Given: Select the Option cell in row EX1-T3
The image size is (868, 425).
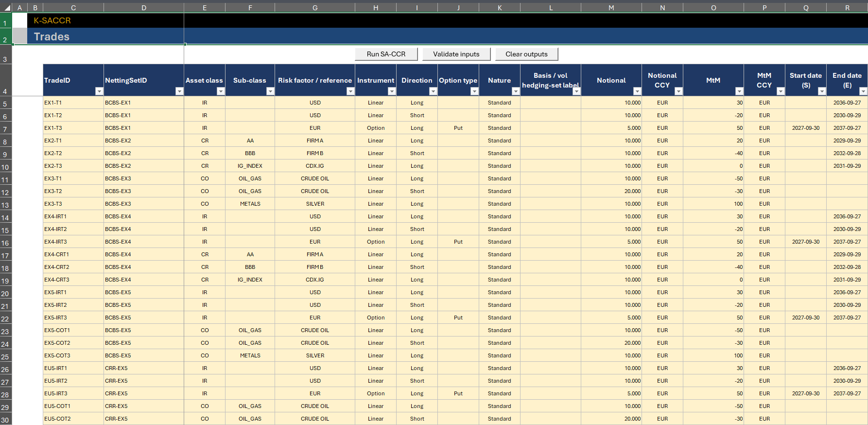Looking at the screenshot, I should tap(376, 128).
